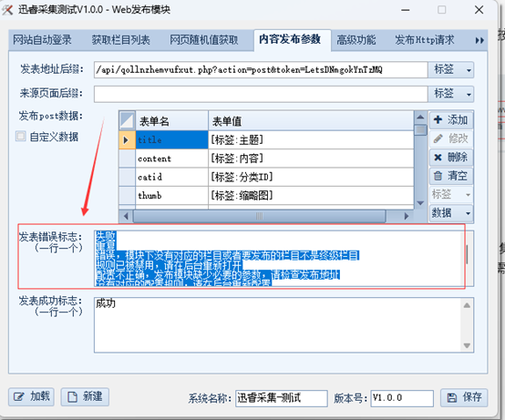Switch to the 网站自动登录 tab
505x420 pixels.
(x=42, y=40)
